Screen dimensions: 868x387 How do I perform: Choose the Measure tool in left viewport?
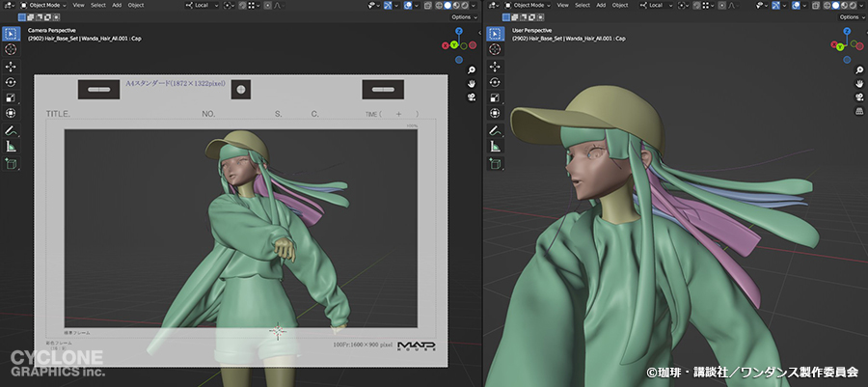(x=11, y=146)
